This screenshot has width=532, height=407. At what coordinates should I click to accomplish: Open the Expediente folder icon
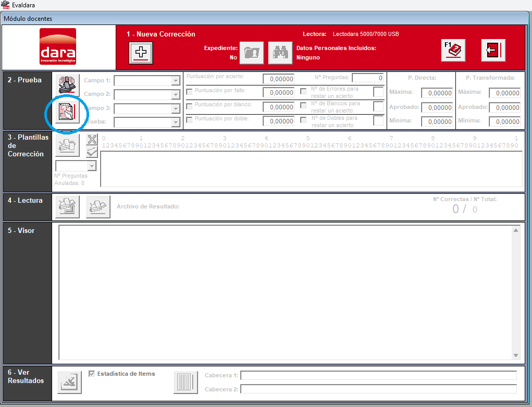[x=252, y=53]
